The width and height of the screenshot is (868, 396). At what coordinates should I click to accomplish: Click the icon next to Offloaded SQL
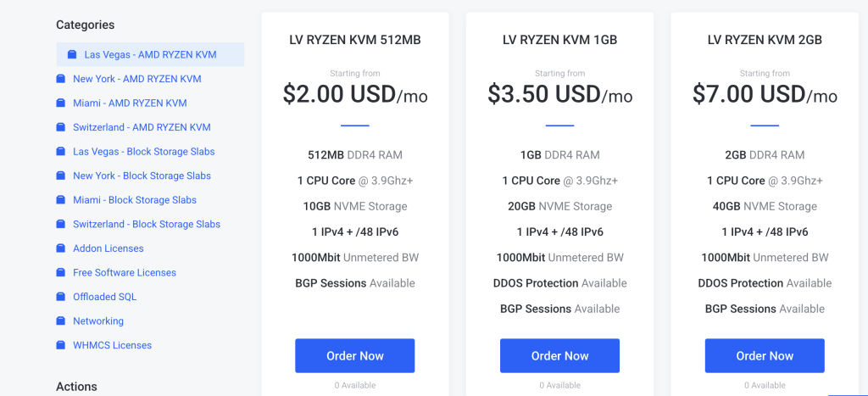[x=60, y=297]
